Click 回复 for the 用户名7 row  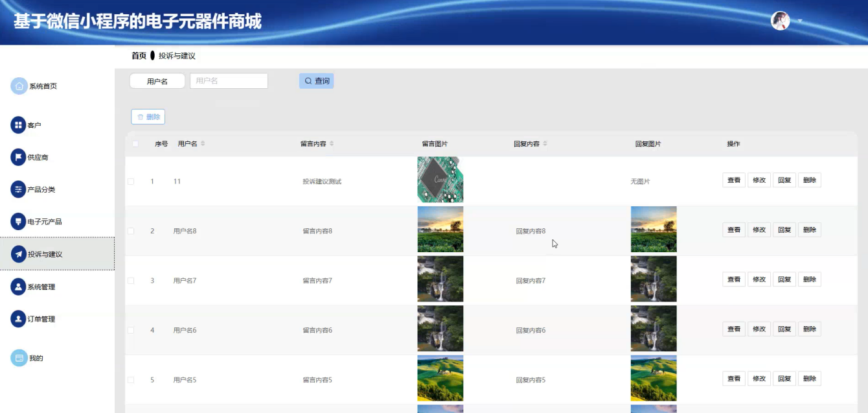coord(784,279)
